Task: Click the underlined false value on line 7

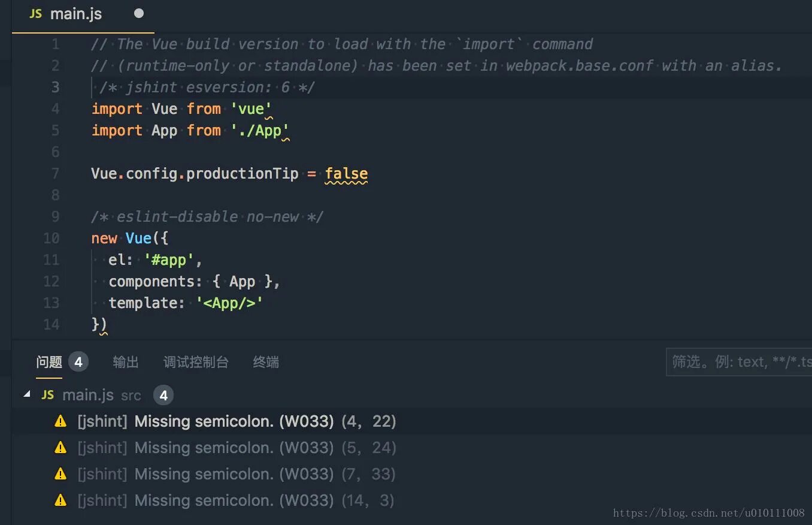Action: pyautogui.click(x=346, y=174)
